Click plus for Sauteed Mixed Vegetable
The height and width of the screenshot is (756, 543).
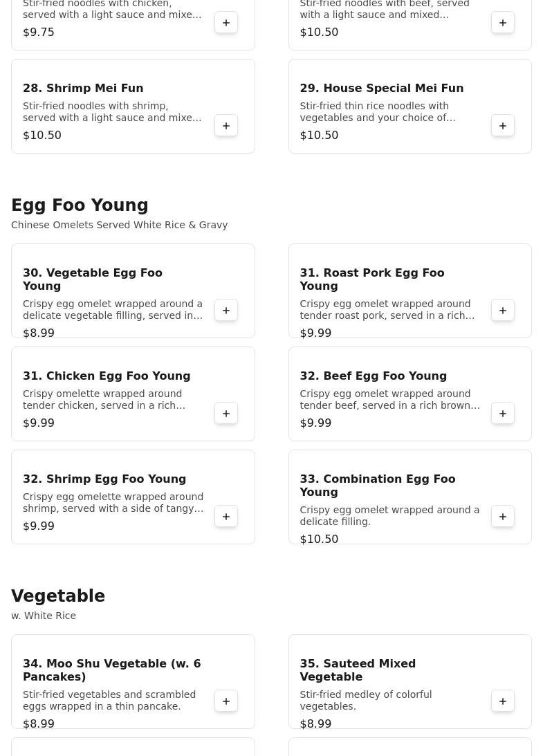click(x=503, y=701)
